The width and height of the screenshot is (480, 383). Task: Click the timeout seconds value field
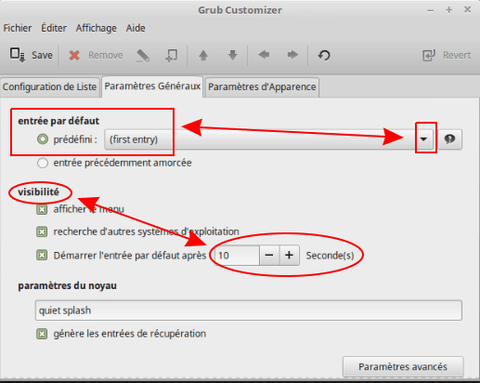pyautogui.click(x=237, y=256)
